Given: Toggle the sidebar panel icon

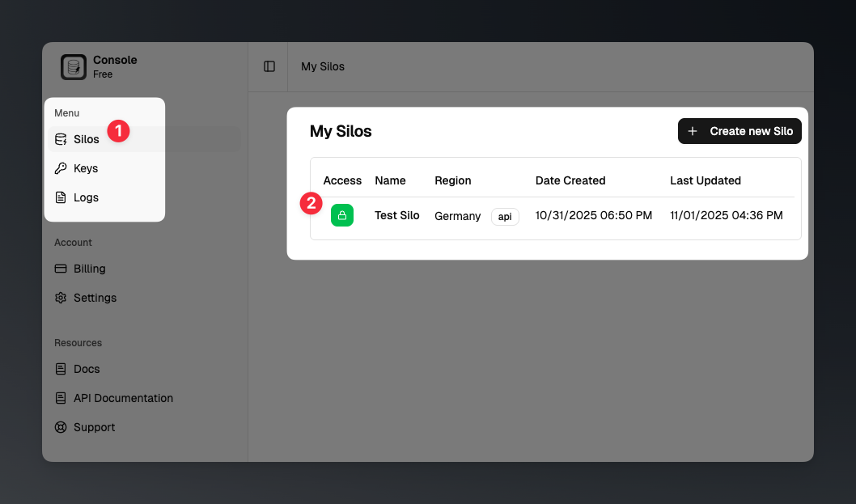Looking at the screenshot, I should tap(269, 66).
